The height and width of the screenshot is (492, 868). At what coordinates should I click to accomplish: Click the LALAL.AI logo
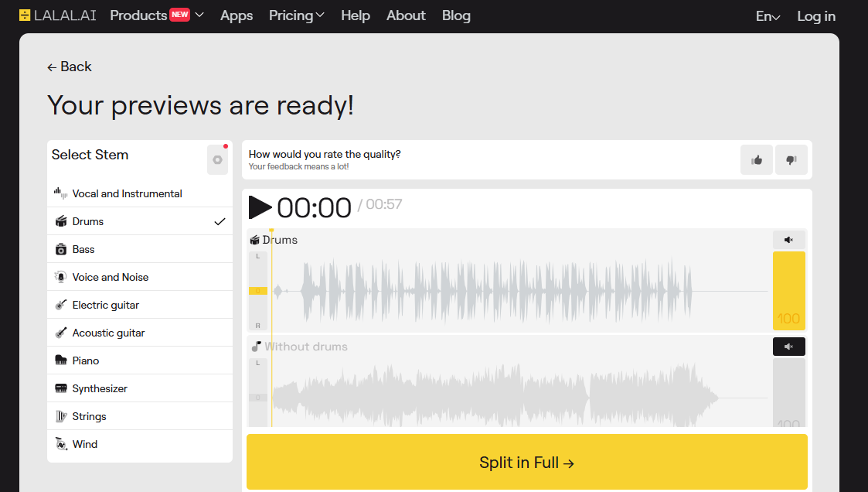click(x=58, y=15)
